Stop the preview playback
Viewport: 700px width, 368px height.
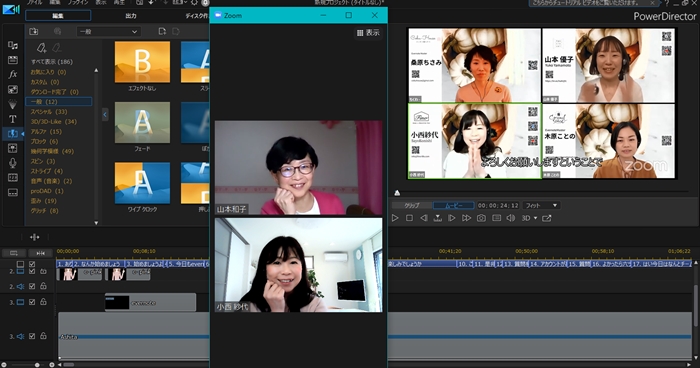409,218
